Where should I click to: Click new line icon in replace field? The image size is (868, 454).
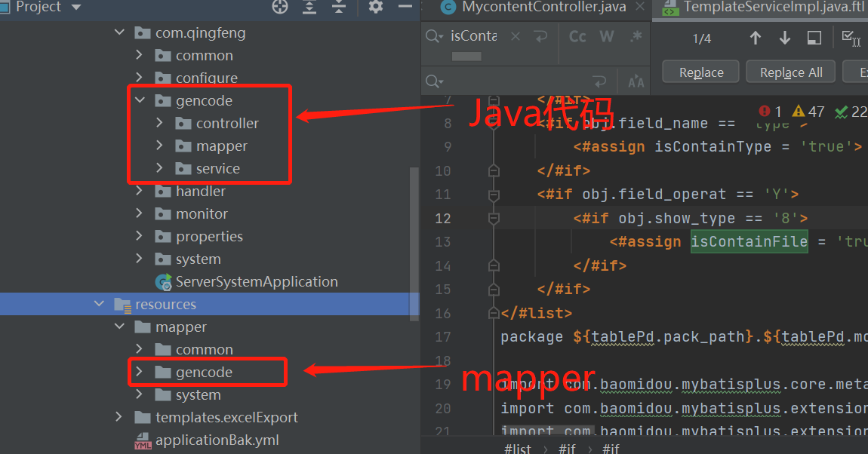click(599, 82)
